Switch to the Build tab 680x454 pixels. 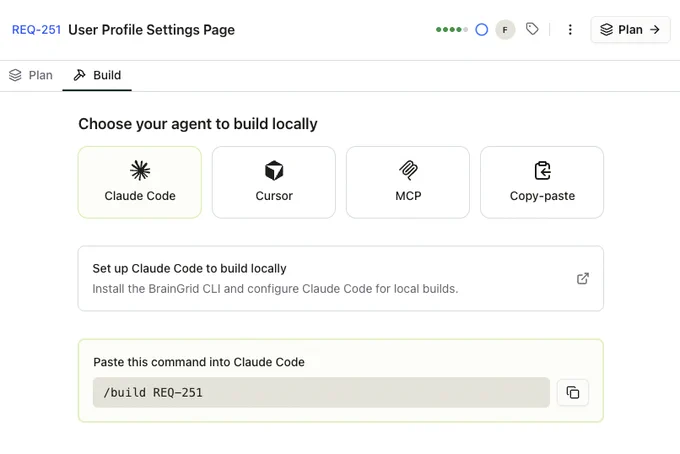pyautogui.click(x=97, y=75)
